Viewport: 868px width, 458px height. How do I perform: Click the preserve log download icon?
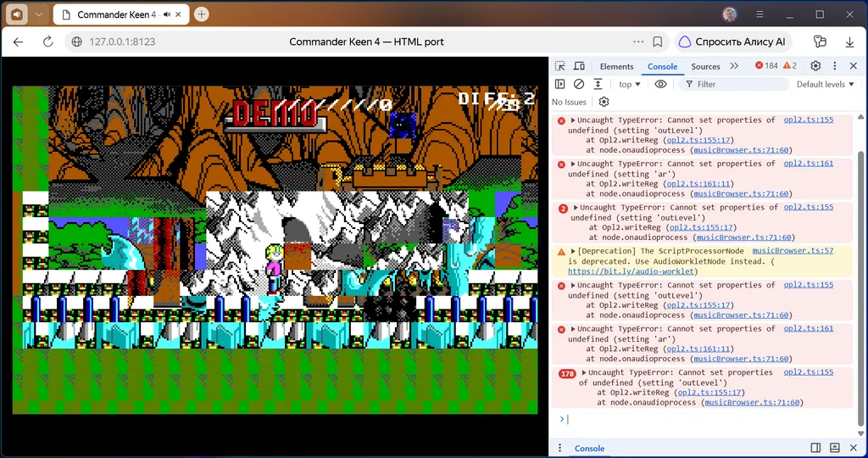click(x=598, y=84)
